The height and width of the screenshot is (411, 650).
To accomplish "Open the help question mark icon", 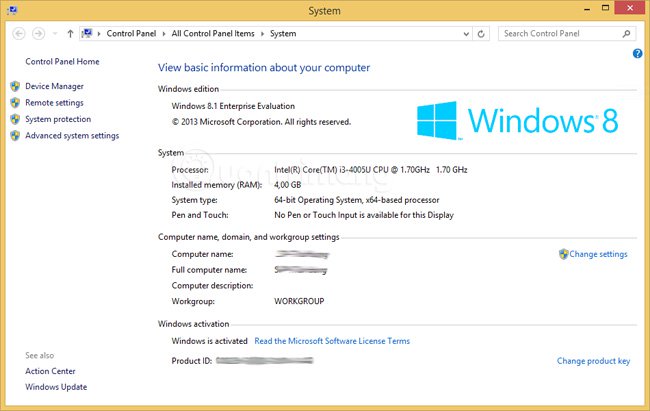I will click(x=637, y=54).
